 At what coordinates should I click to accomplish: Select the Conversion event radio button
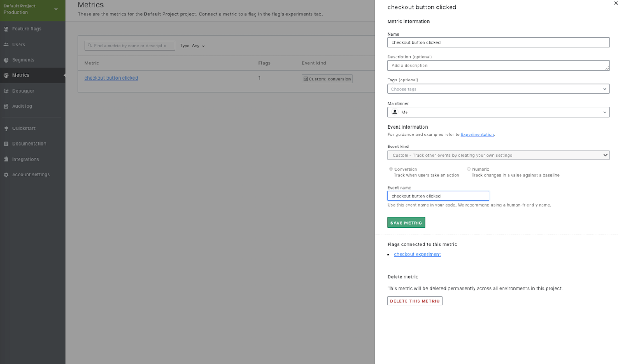[391, 169]
